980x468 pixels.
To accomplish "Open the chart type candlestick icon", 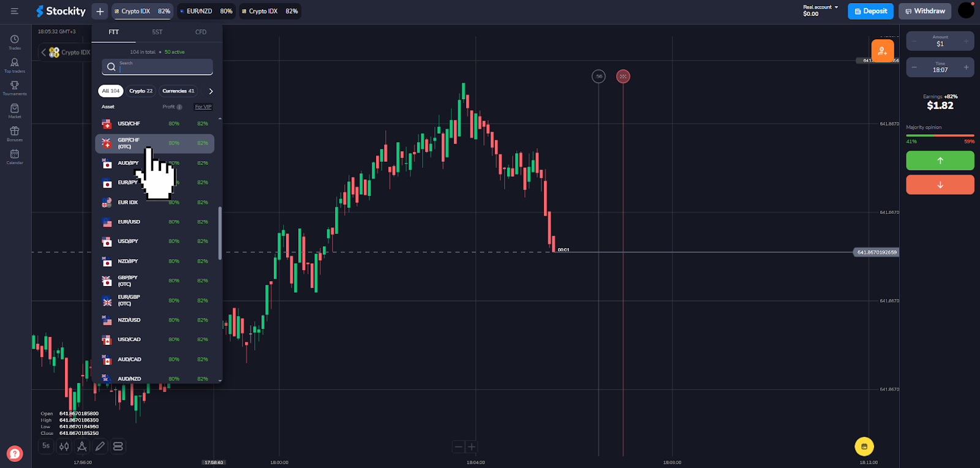I will click(x=64, y=447).
